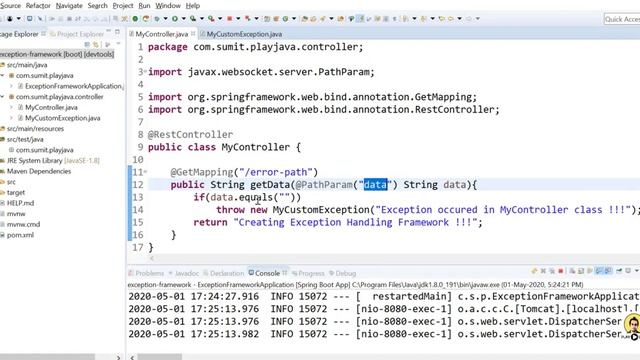This screenshot has height=360, width=640.
Task: Click Link with Editor icon in Package Explorer
Action: 96,44
